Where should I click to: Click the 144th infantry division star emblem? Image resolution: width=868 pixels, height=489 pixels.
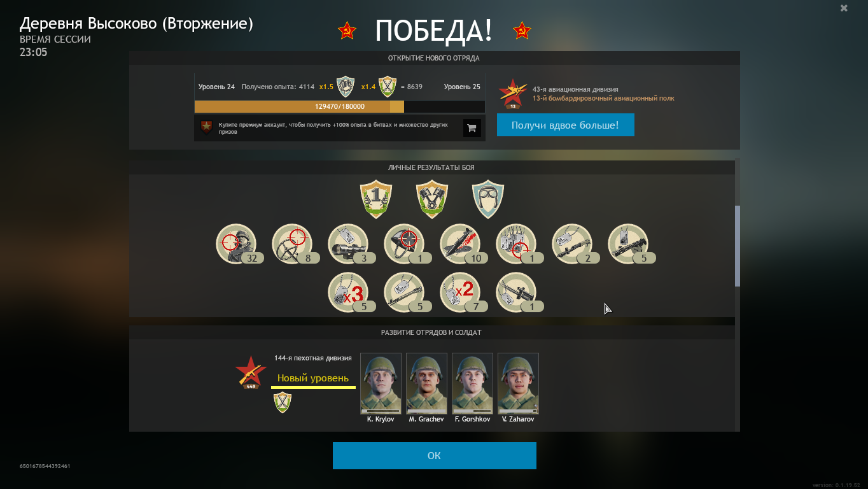click(251, 372)
